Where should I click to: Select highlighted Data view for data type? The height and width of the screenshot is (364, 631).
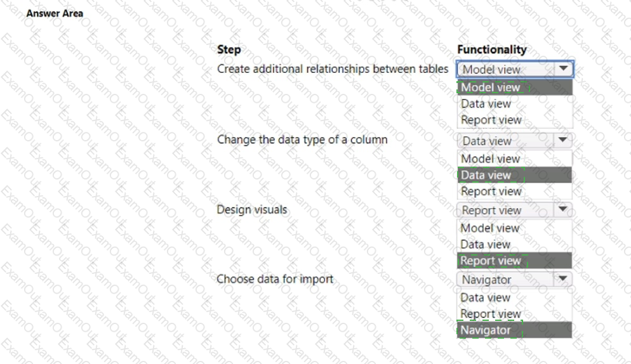pyautogui.click(x=514, y=175)
